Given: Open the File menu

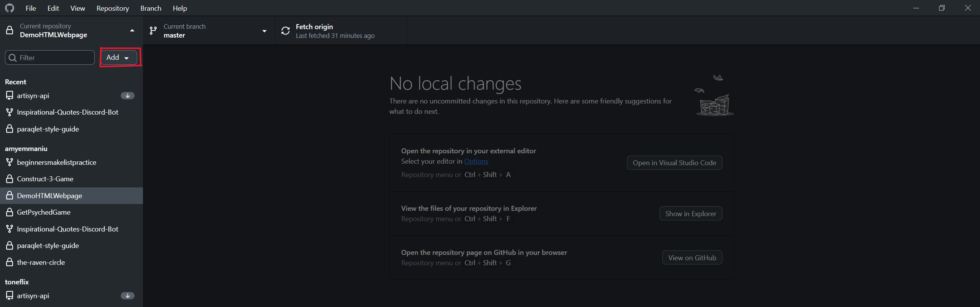Looking at the screenshot, I should click(x=31, y=8).
